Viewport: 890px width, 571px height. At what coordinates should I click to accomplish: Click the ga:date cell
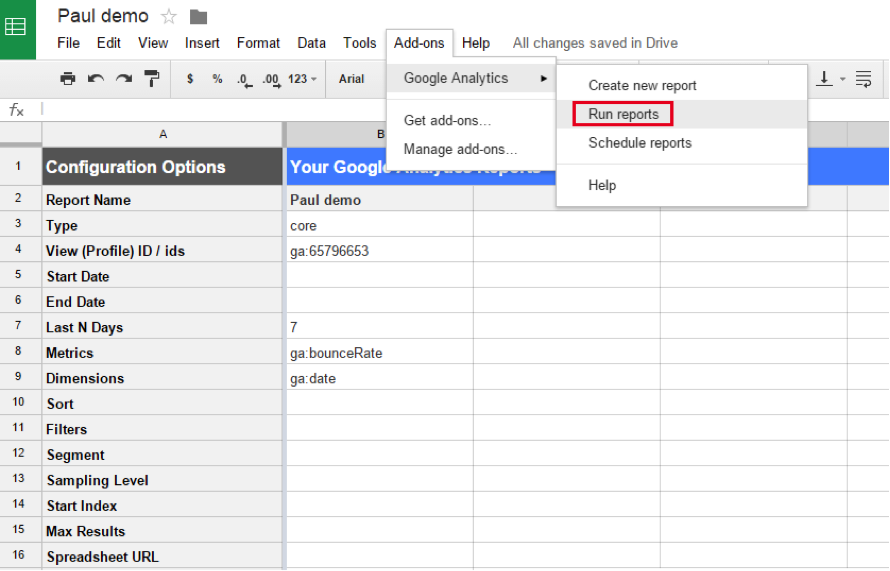click(x=380, y=379)
